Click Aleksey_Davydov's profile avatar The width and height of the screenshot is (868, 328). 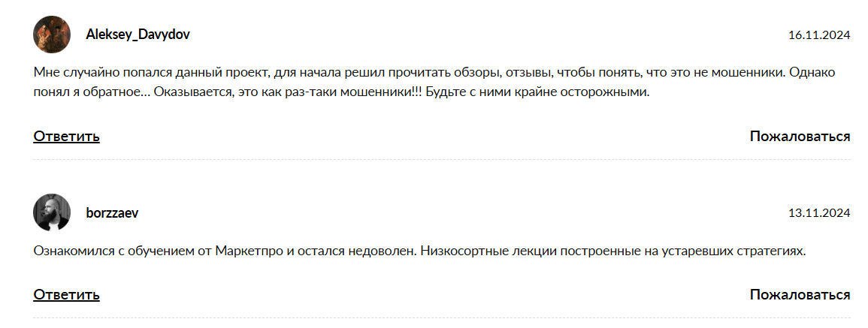tap(52, 35)
